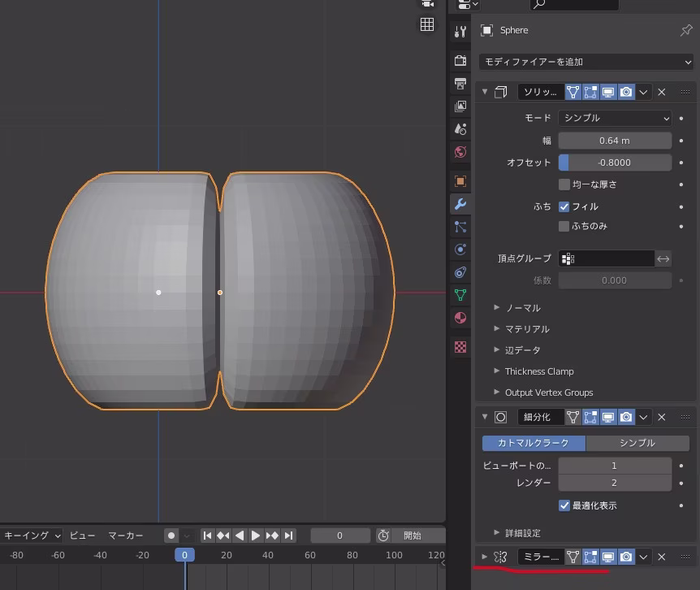The height and width of the screenshot is (590, 700).
Task: Toggle Mirror modifier render display
Action: [626, 557]
